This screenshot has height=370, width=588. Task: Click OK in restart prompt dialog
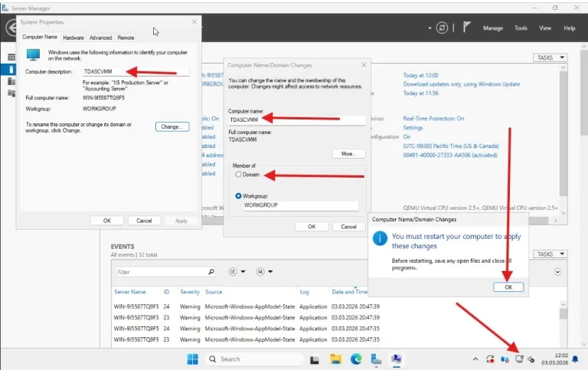coord(508,287)
